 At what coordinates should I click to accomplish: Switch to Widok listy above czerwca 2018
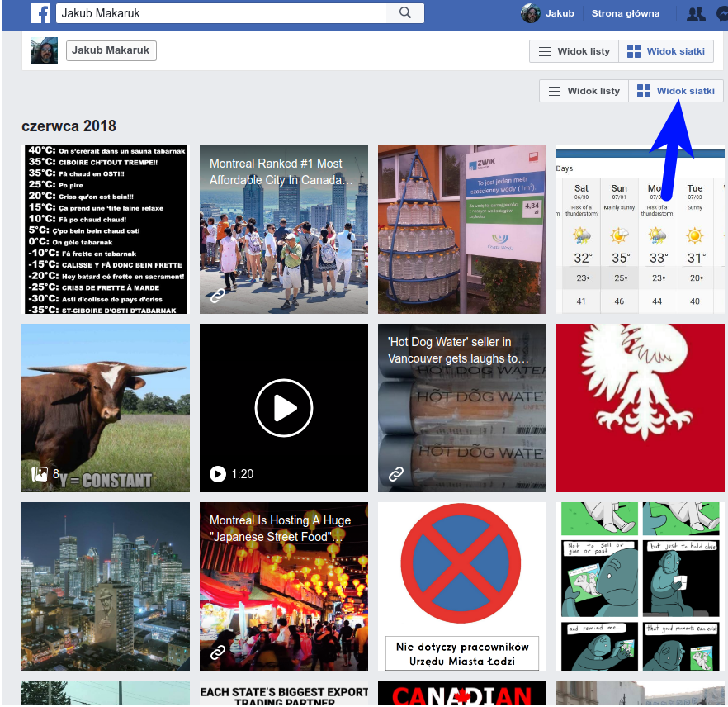click(584, 91)
